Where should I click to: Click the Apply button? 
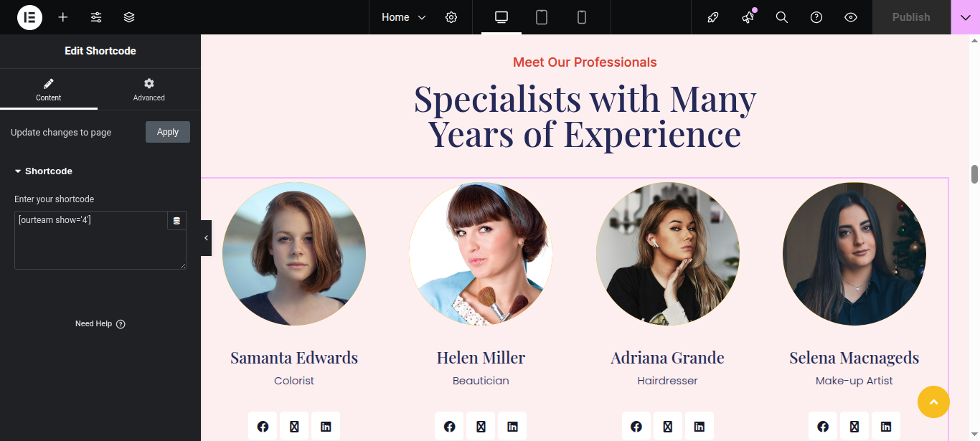[168, 132]
